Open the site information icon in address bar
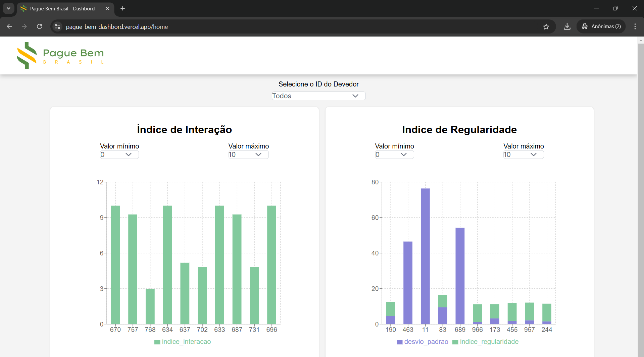The image size is (644, 357). pos(58,26)
